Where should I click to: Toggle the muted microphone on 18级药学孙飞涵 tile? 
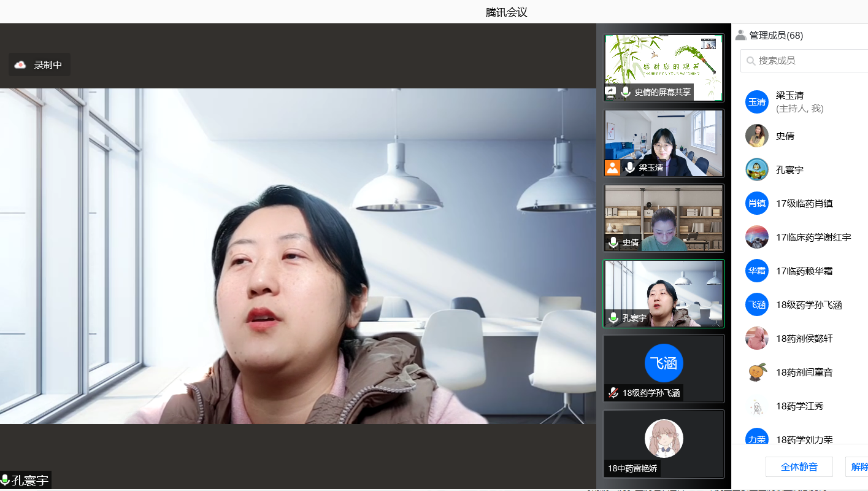[x=613, y=393]
